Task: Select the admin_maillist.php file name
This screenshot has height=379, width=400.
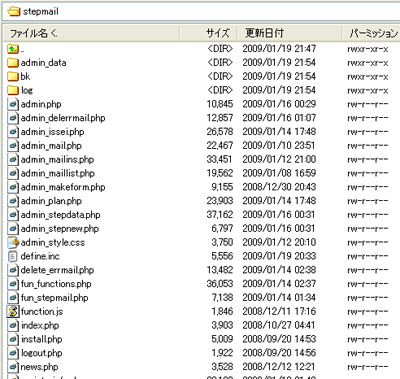Action: point(58,174)
